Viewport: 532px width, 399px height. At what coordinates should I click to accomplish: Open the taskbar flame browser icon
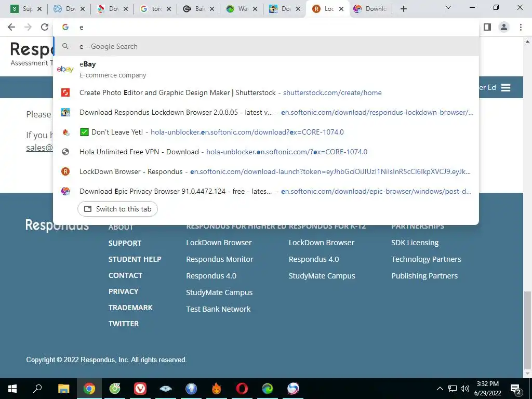(217, 389)
